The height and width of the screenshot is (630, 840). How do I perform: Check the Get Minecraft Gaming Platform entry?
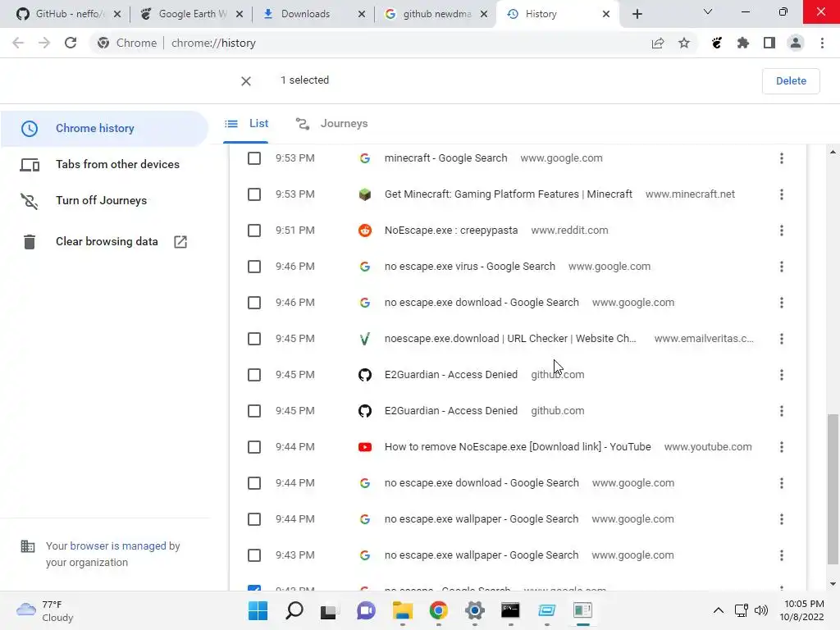(x=254, y=194)
